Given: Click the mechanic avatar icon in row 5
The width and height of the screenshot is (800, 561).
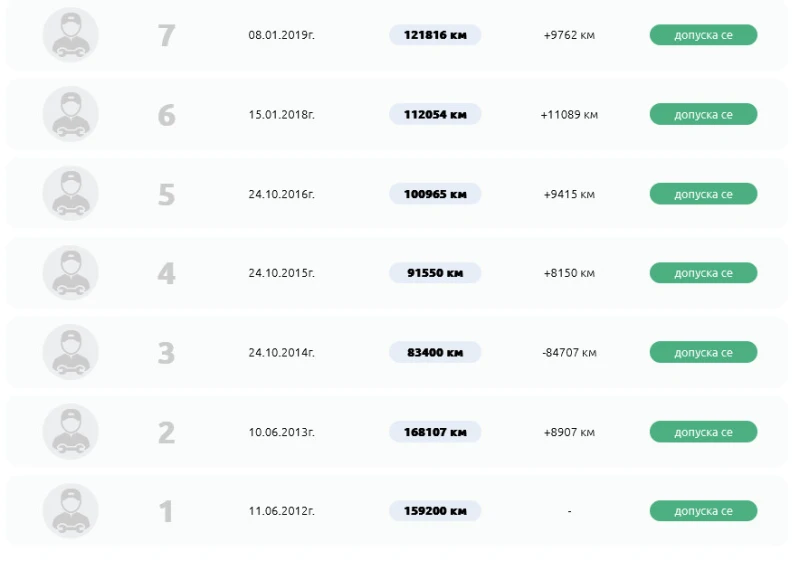Looking at the screenshot, I should (x=71, y=193).
